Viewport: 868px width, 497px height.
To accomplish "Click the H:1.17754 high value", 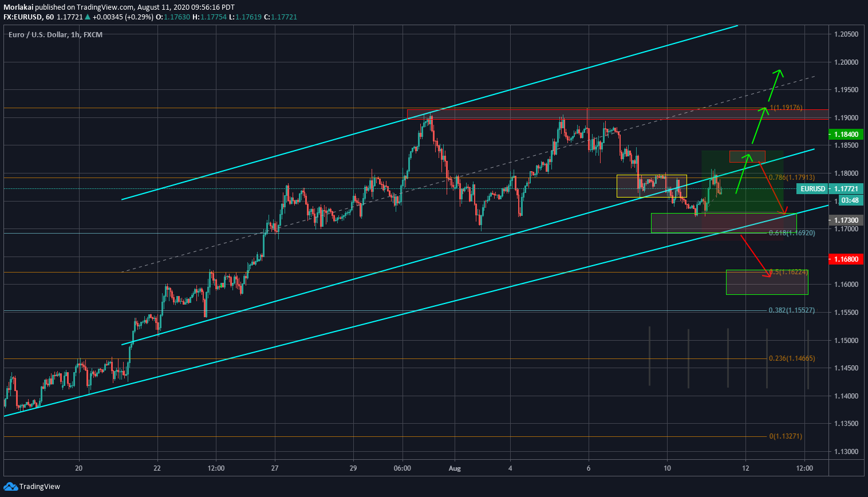I will (x=209, y=17).
